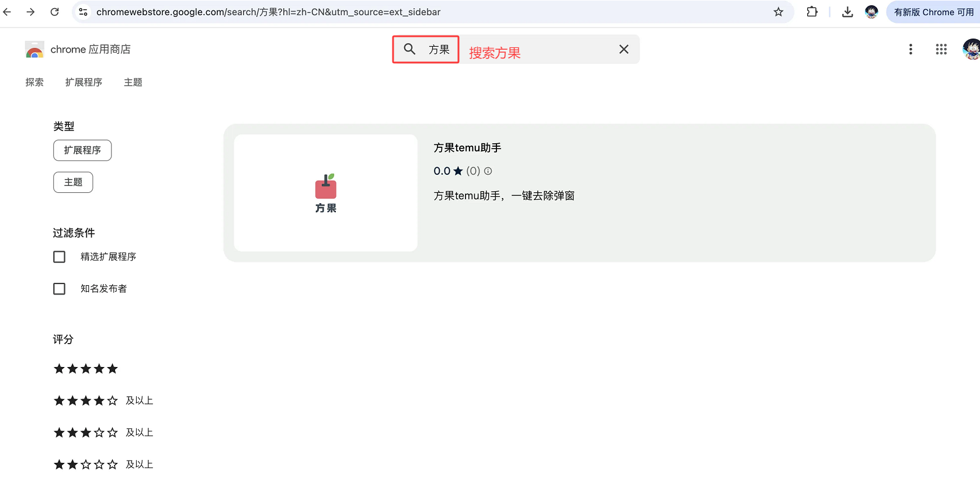Go back to the previous page
The image size is (980, 488).
click(x=7, y=12)
